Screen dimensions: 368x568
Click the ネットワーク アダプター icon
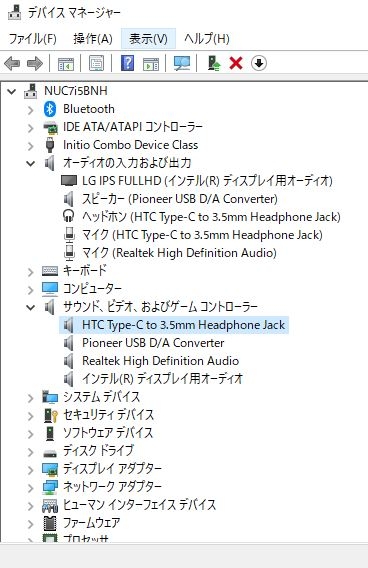click(x=50, y=487)
